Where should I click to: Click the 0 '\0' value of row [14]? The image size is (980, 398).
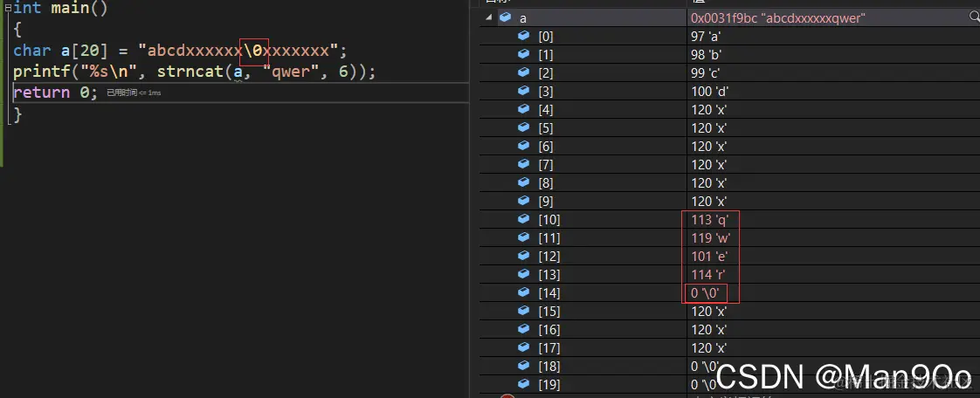(x=706, y=293)
